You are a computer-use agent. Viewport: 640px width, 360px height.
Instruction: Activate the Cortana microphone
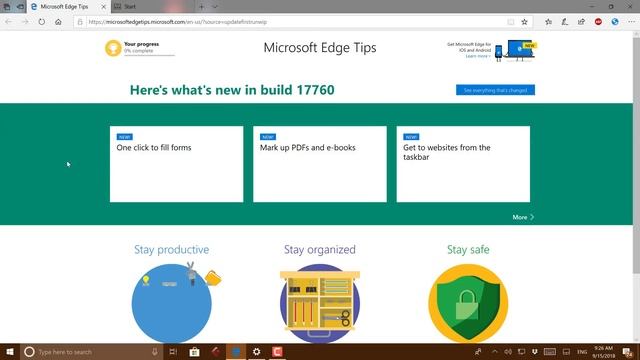coord(155,351)
